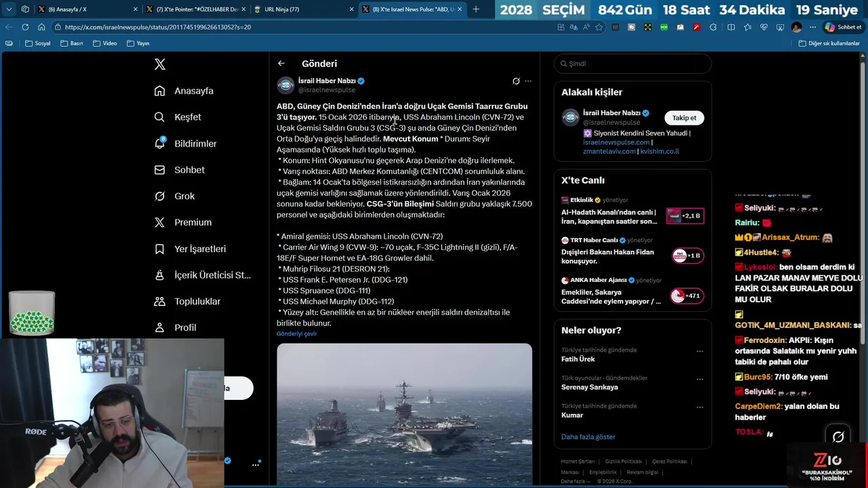Switch to URL Ninja tab
Screen dimensions: 868x488
pyautogui.click(x=304, y=9)
